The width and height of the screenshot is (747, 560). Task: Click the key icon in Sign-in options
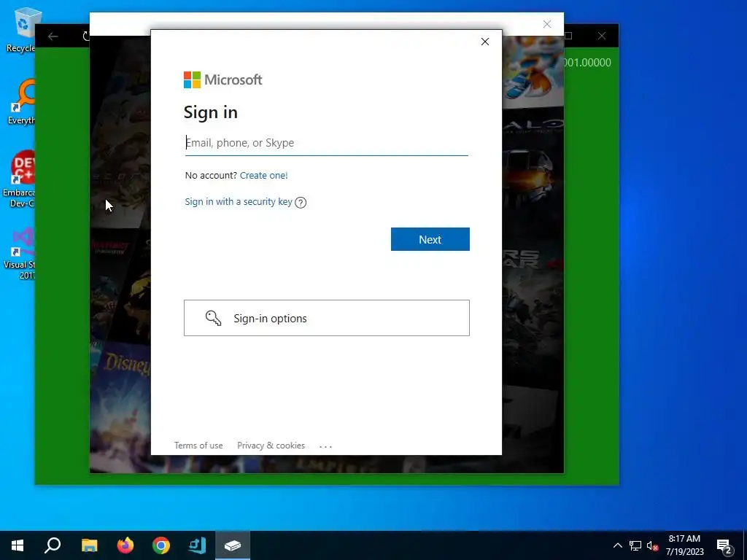213,318
